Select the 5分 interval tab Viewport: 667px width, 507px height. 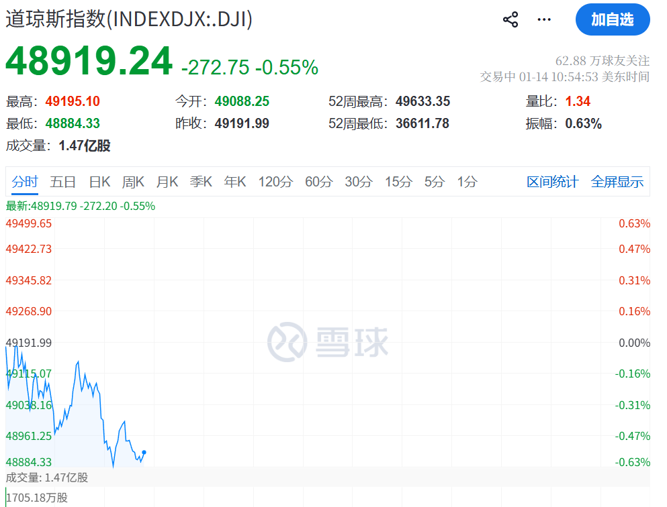point(434,181)
